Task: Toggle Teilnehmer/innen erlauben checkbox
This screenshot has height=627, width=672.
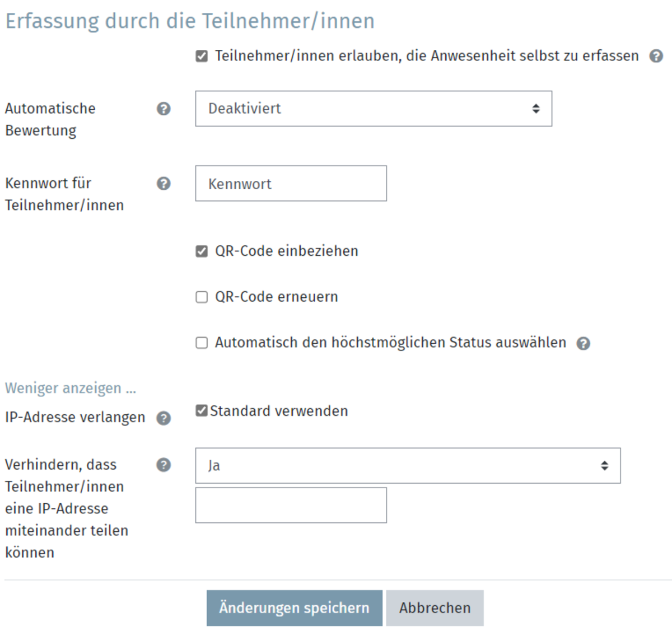Action: tap(202, 56)
